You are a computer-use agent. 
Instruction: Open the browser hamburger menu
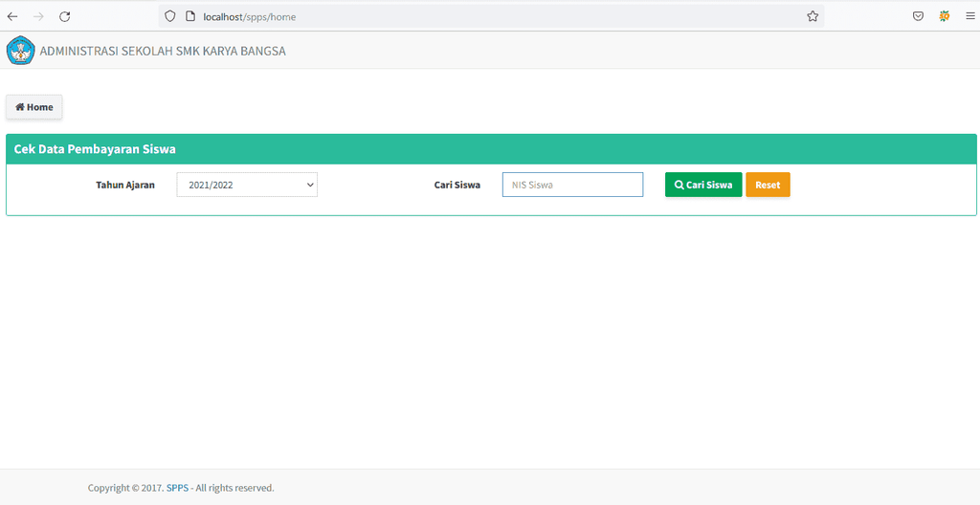[x=970, y=17]
